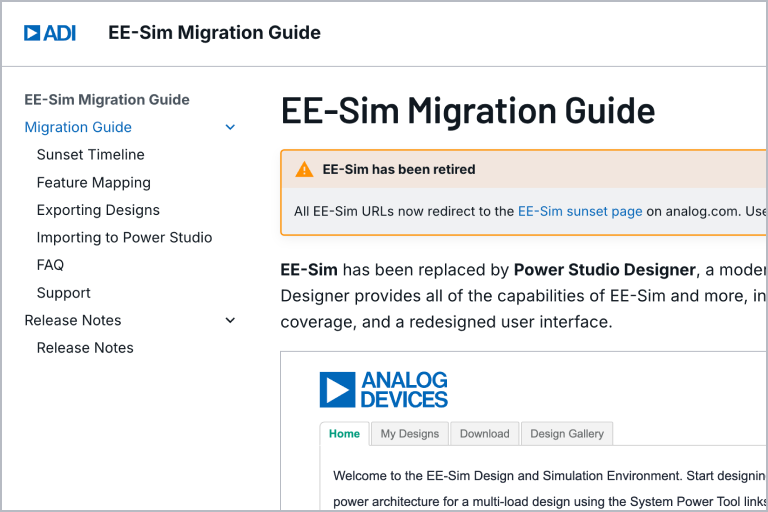
Task: View the FAQ page
Action: click(x=50, y=265)
